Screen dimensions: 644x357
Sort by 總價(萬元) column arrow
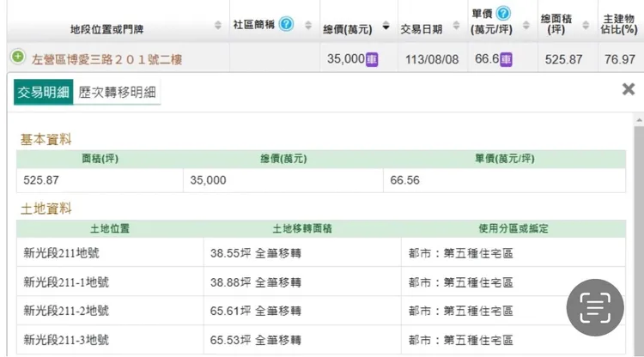click(386, 26)
